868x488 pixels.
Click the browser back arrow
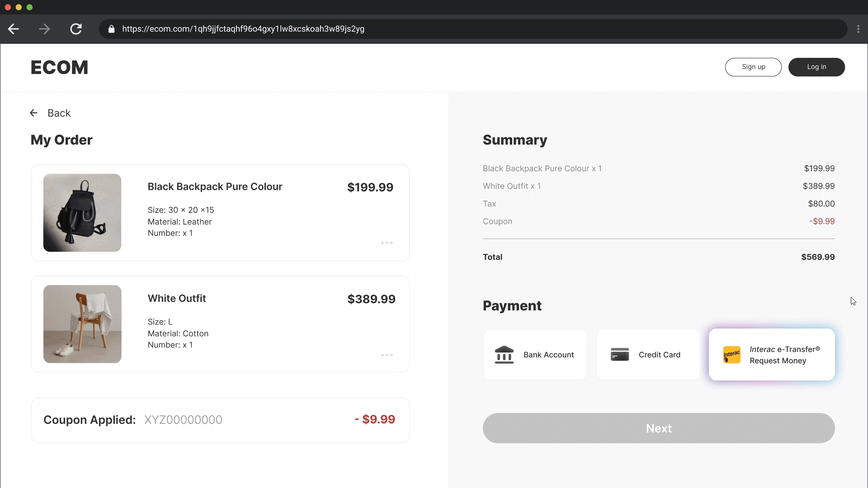click(14, 29)
